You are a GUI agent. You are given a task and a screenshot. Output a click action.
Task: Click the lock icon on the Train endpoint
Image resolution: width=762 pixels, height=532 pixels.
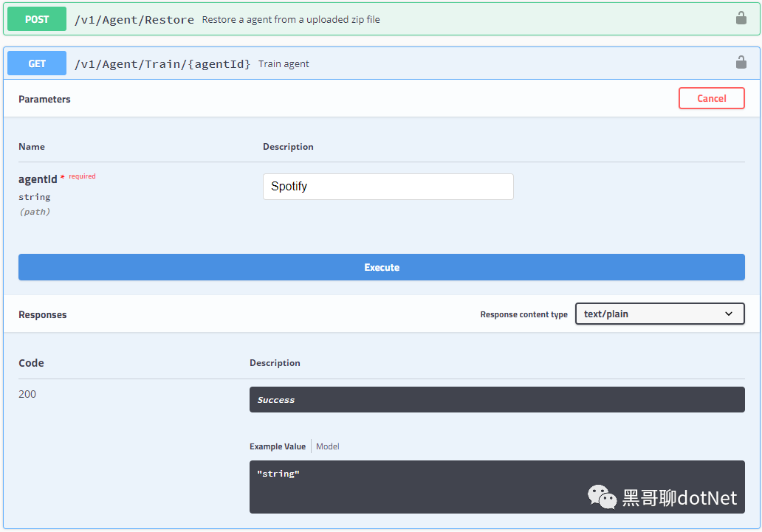pyautogui.click(x=741, y=63)
